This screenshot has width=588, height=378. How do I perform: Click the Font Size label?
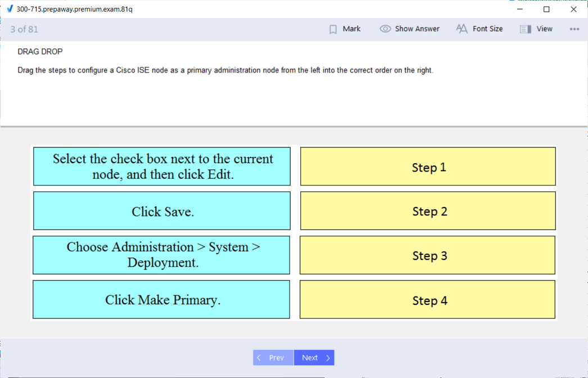[487, 29]
